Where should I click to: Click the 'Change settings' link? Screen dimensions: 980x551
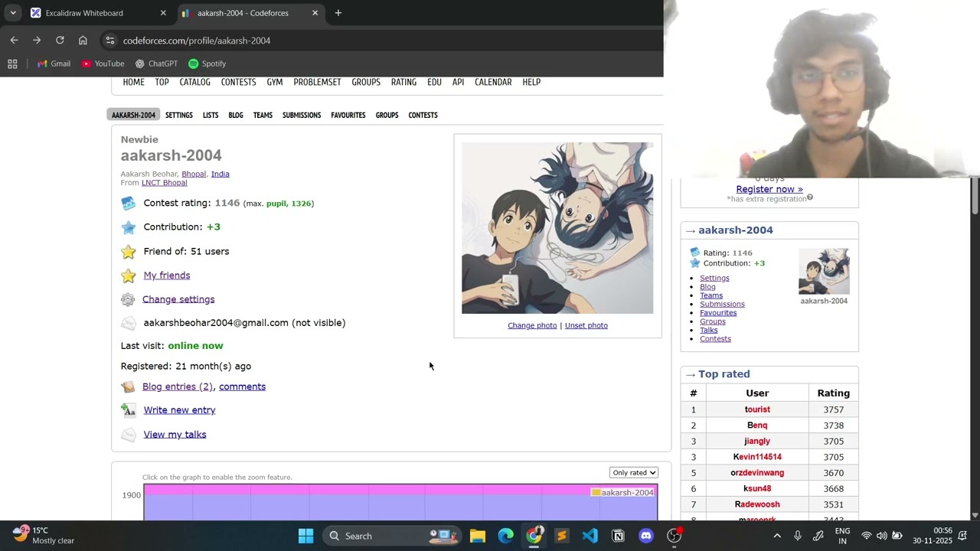click(x=178, y=299)
